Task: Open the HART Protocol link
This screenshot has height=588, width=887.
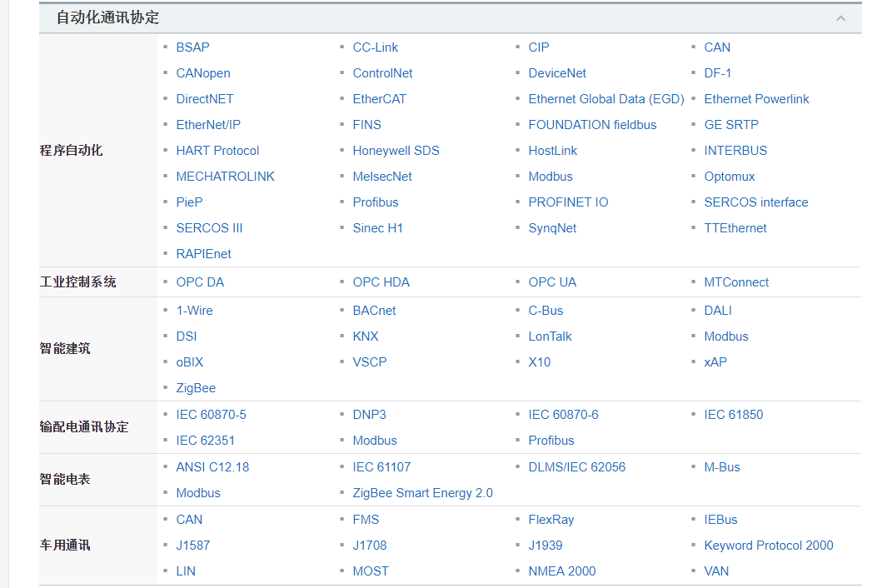Action: [217, 151]
